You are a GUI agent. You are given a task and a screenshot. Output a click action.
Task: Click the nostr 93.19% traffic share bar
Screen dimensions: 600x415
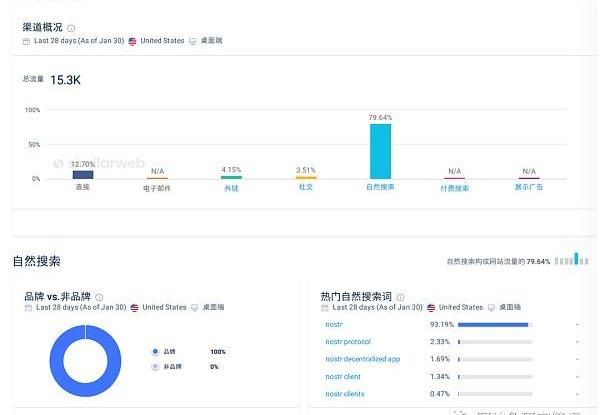pos(492,325)
